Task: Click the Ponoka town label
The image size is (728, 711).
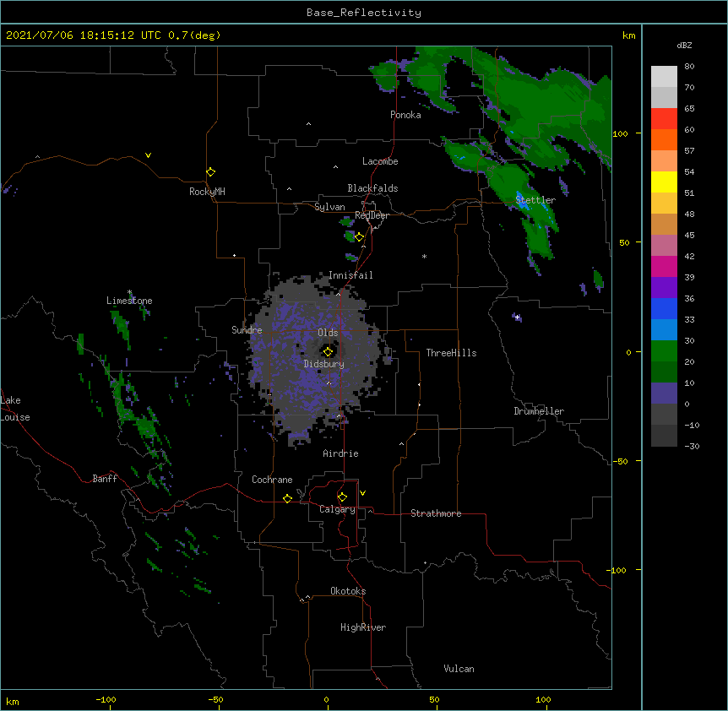Action: tap(405, 115)
